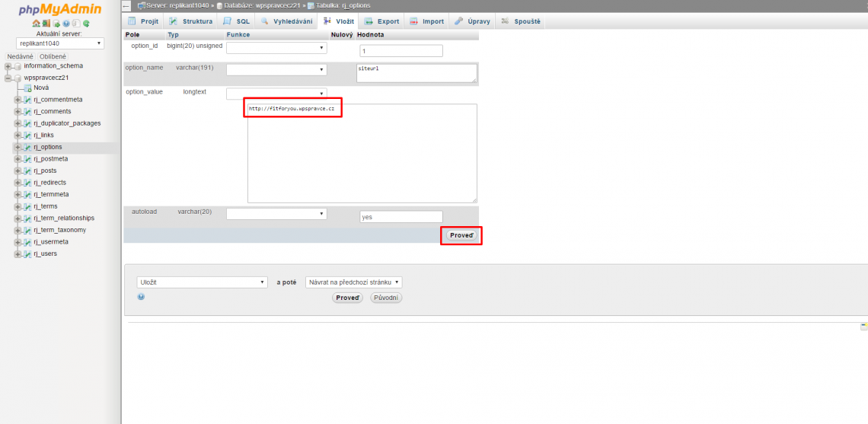Open function dropdown for option_name

point(276,70)
